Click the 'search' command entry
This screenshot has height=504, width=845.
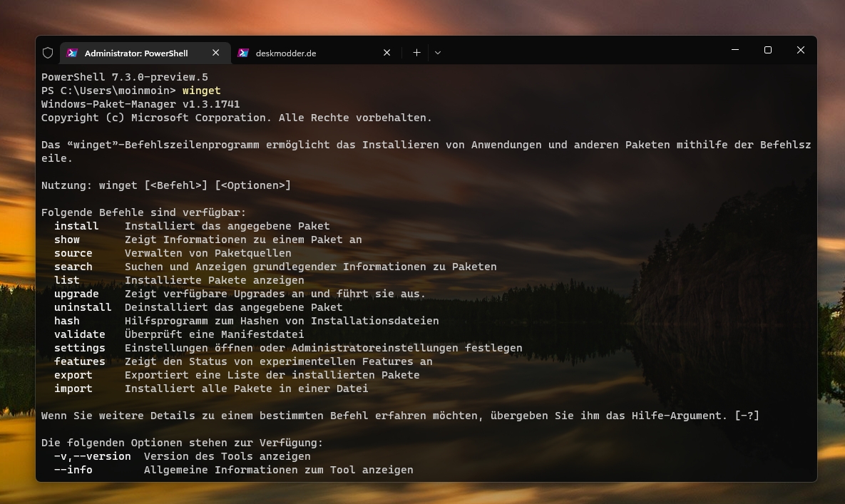point(73,267)
